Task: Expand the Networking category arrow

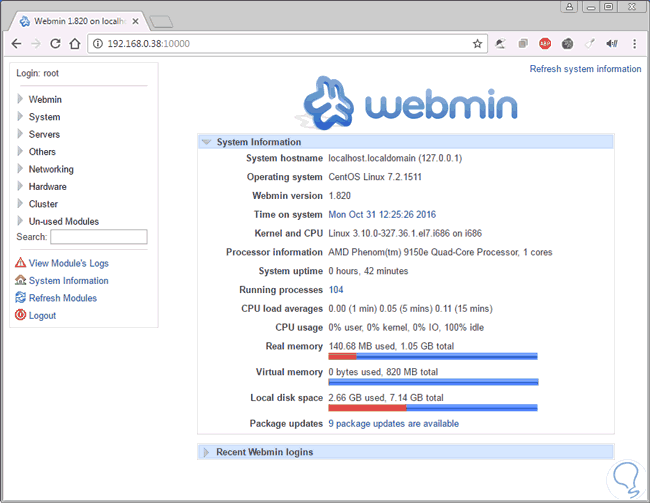Action: point(20,168)
